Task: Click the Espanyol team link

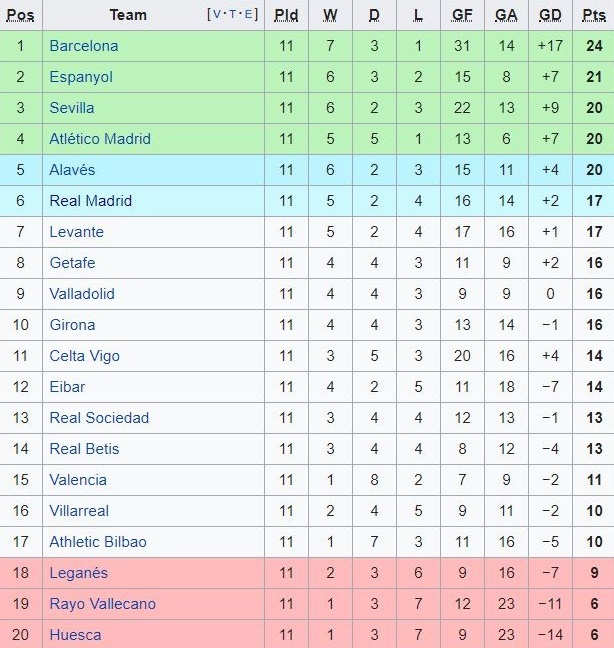Action: coord(81,77)
